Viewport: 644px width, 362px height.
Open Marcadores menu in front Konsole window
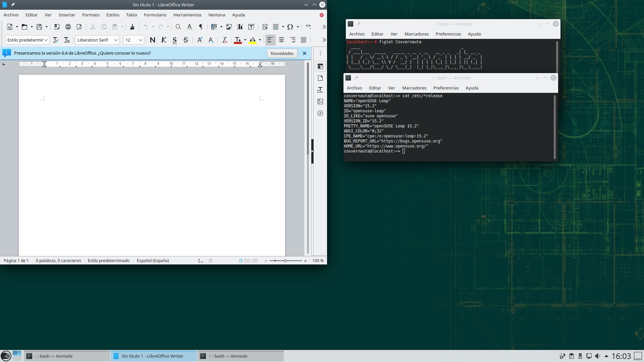tap(414, 88)
